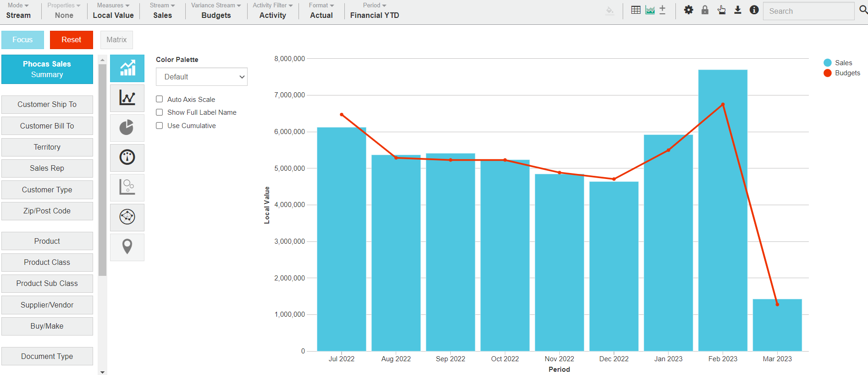868x375 pixels.
Task: Check the Show Full Label Name option
Action: (160, 112)
